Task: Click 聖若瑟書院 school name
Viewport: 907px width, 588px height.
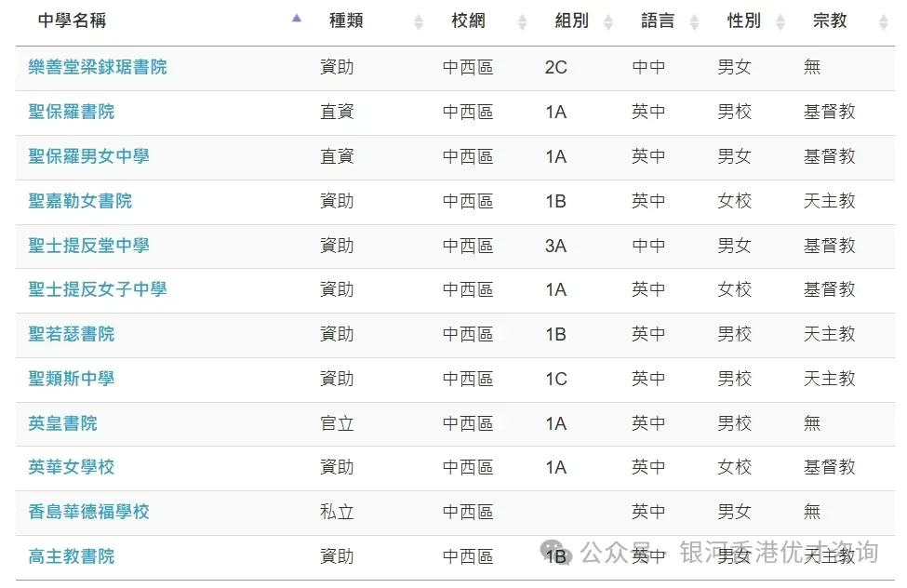Action: (x=72, y=334)
